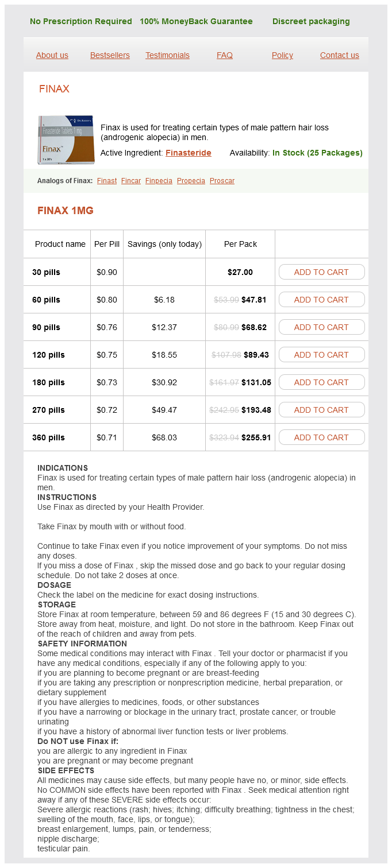Image resolution: width=392 pixels, height=868 pixels.
Task: Add the 270 pills pack to cart
Action: [x=321, y=410]
